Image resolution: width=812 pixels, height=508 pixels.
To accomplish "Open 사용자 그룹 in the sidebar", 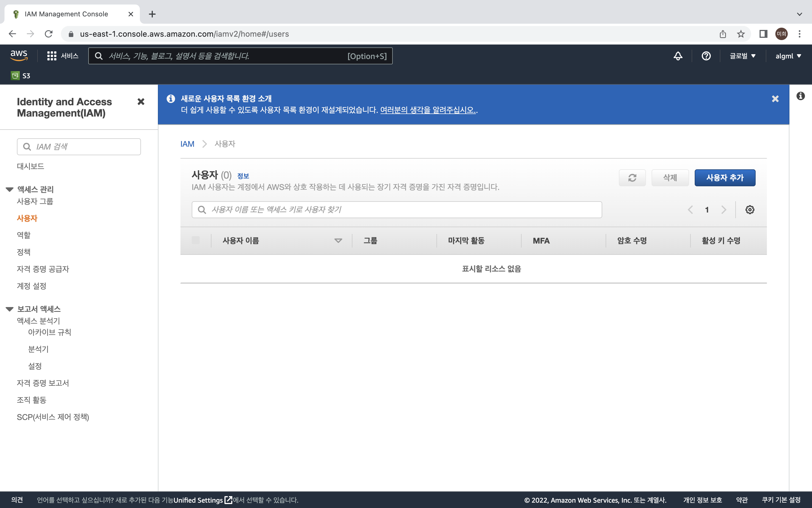I will point(35,201).
